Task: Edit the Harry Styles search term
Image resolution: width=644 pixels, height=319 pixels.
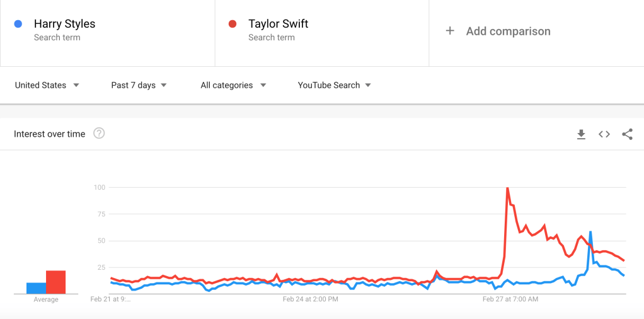Action: click(x=64, y=24)
